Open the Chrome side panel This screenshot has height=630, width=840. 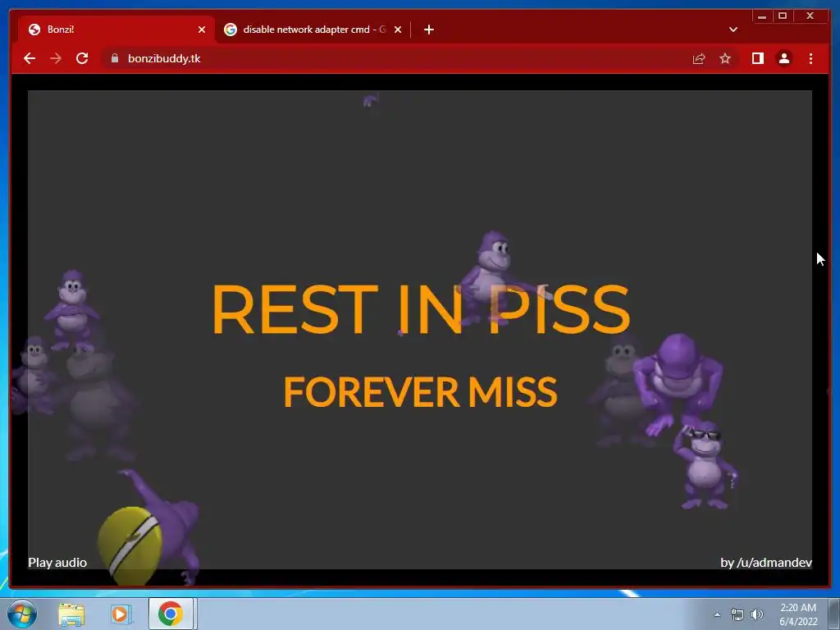pyautogui.click(x=757, y=58)
